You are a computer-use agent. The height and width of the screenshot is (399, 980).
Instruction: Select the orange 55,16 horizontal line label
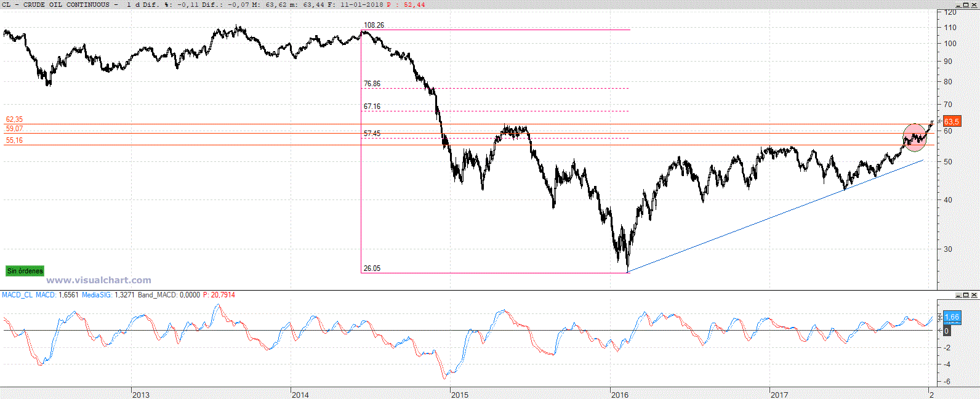pyautogui.click(x=14, y=140)
